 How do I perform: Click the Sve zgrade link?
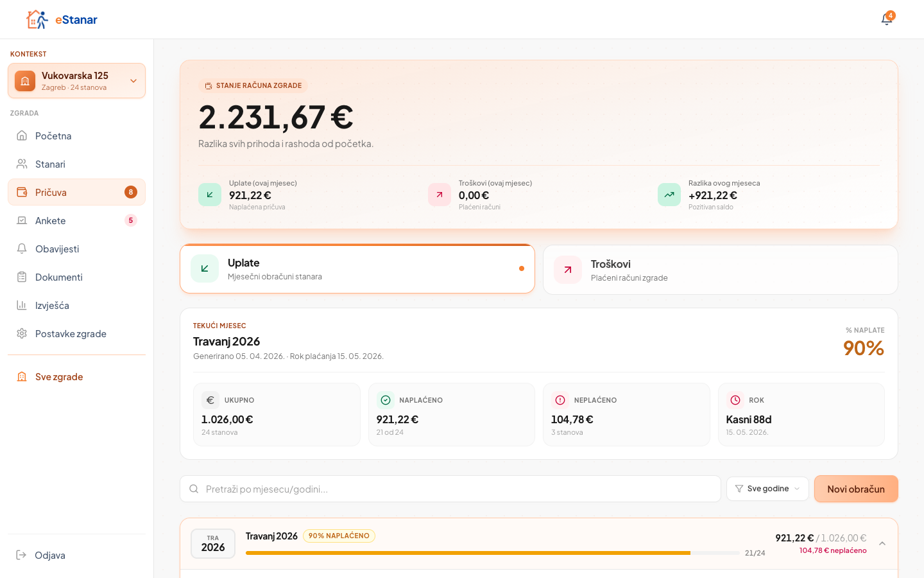tap(76, 376)
